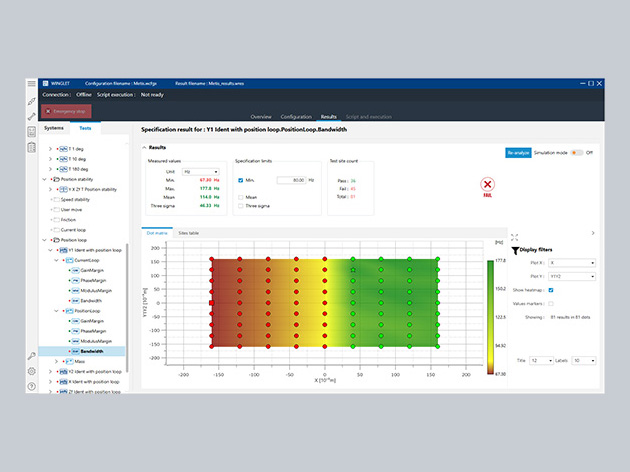Open the Plot X dropdown
This screenshot has width=630, height=472.
point(570,263)
